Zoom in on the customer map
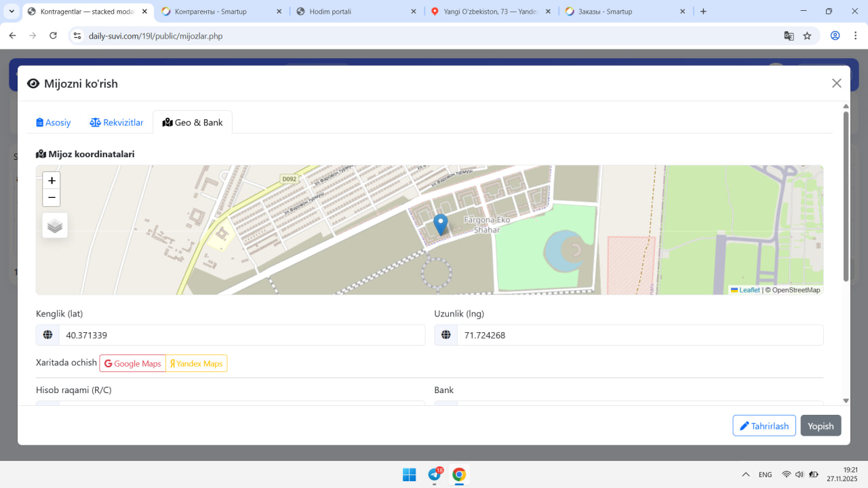This screenshot has height=488, width=868. [x=52, y=181]
